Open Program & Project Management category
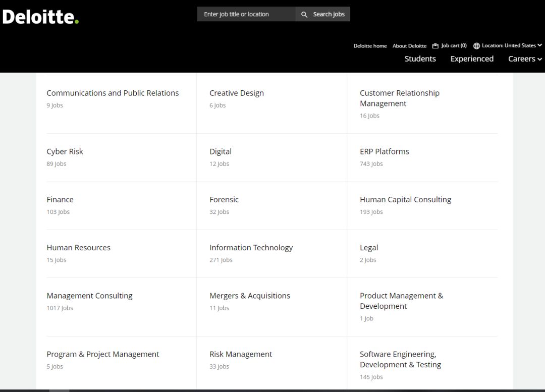Image resolution: width=545 pixels, height=392 pixels. (102, 354)
